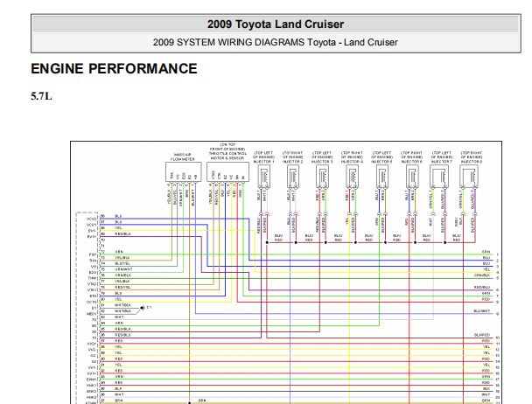Click pin 73 "YEL/BLK" wire label
This screenshot has height=404, width=532.
122,258
